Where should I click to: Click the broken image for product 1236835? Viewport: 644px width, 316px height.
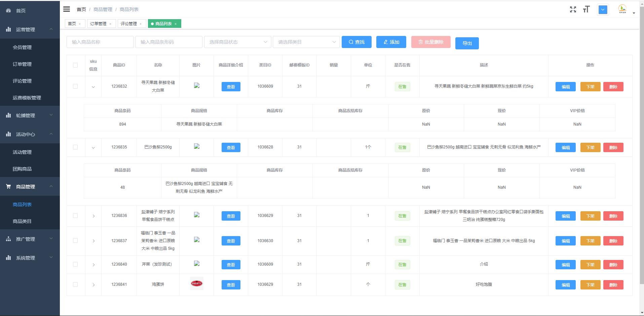(x=197, y=146)
